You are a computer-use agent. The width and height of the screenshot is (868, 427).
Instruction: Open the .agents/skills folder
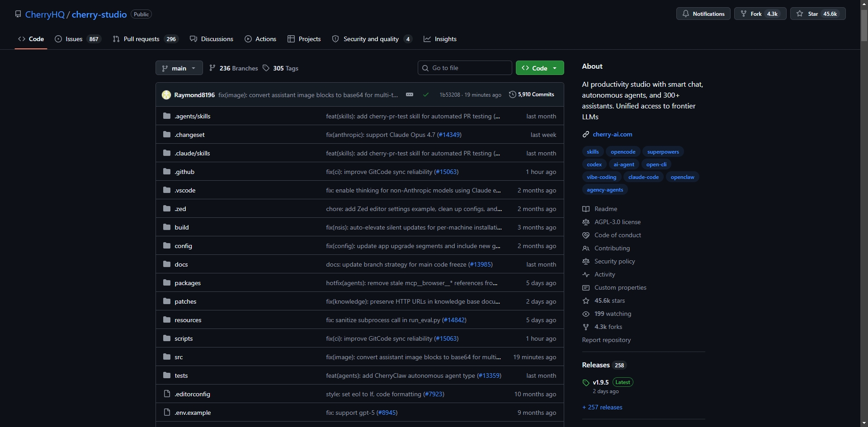point(193,116)
